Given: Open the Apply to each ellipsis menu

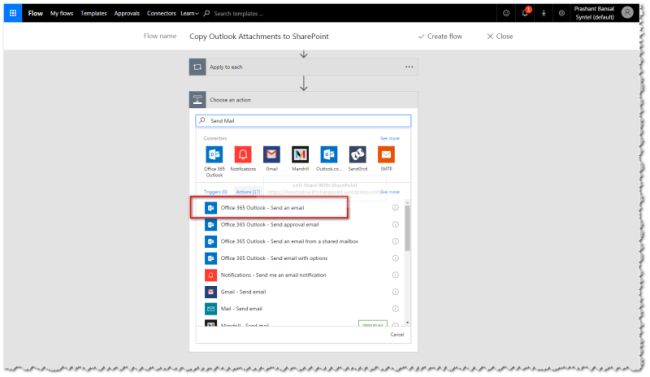Looking at the screenshot, I should click(x=409, y=67).
